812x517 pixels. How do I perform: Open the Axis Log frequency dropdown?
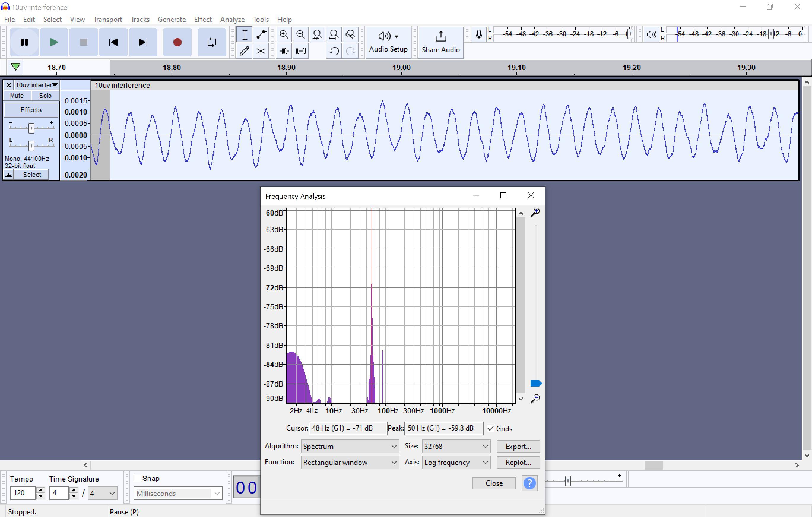pos(456,462)
